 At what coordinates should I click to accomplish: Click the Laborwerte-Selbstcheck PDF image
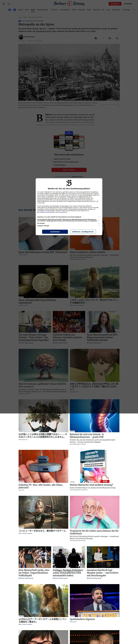point(95,466)
